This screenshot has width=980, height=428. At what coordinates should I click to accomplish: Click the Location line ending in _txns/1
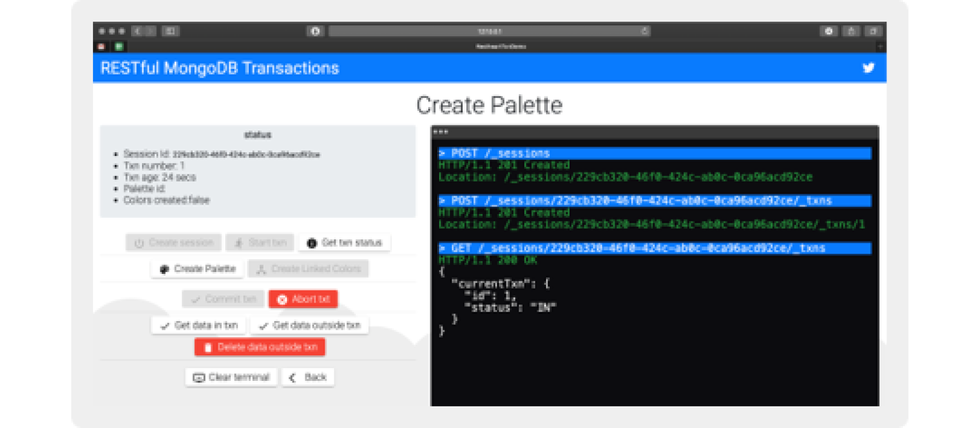[x=652, y=224]
